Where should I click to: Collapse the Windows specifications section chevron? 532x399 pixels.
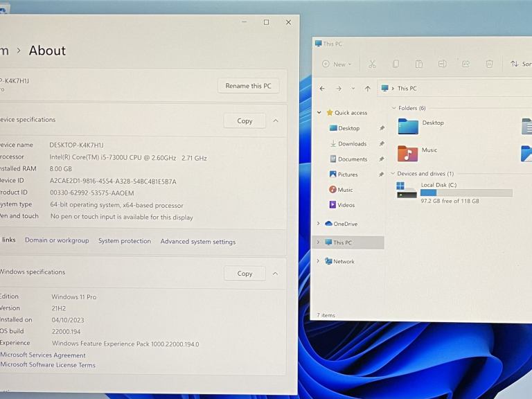coord(276,274)
